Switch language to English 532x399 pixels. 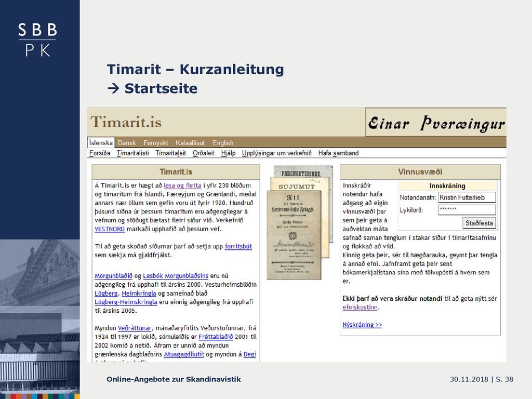pos(223,143)
